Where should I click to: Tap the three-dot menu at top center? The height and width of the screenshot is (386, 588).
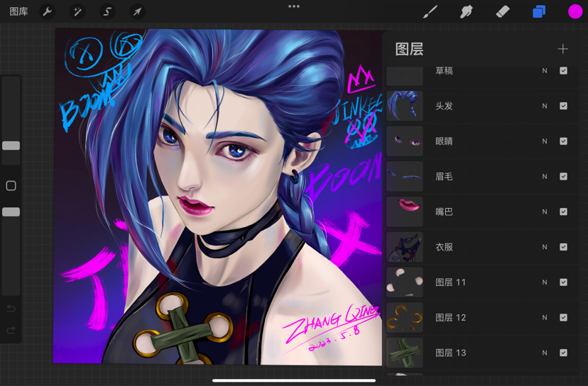click(294, 6)
